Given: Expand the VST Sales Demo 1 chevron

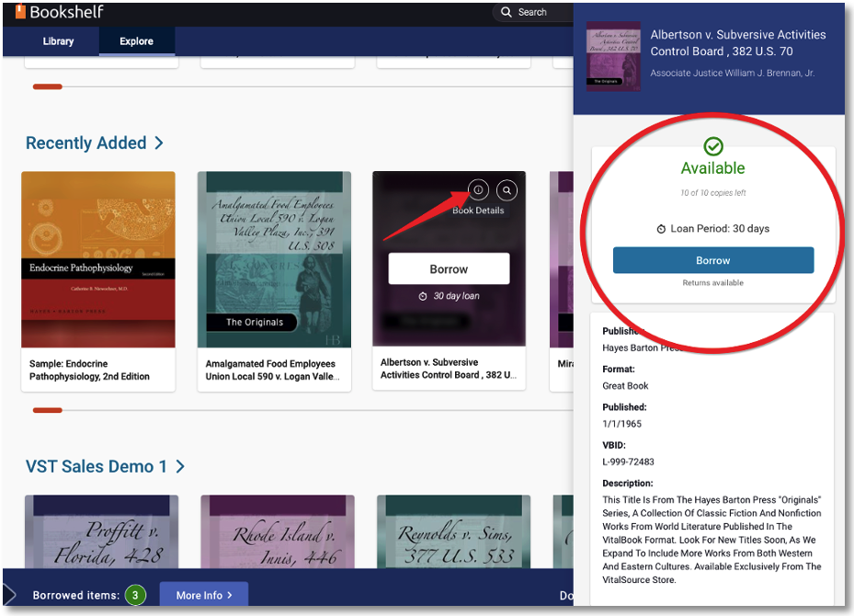Looking at the screenshot, I should [x=180, y=467].
